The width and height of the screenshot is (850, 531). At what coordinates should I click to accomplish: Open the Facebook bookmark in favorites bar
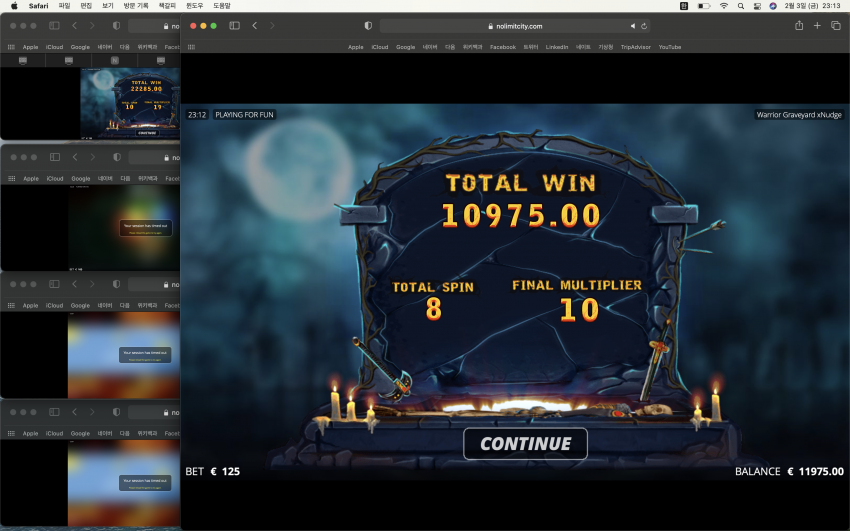point(503,47)
